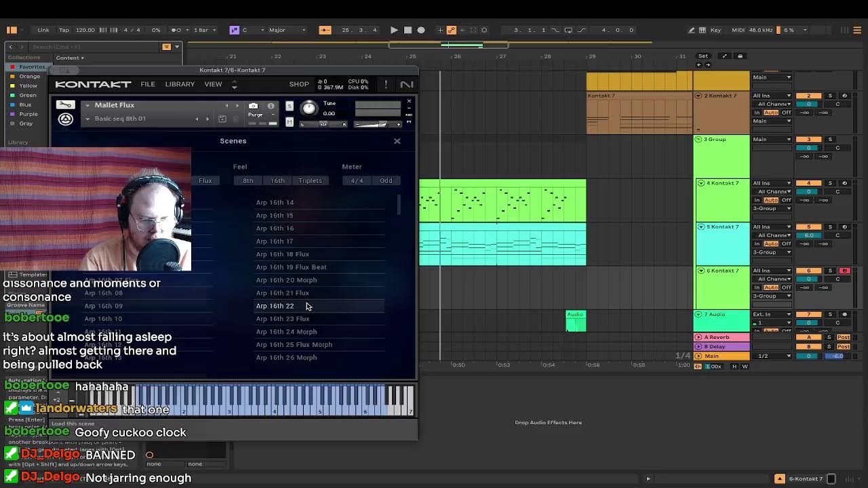The image size is (868, 488).
Task: Click the Kontakt panic circle icon below wrench
Action: (x=65, y=119)
